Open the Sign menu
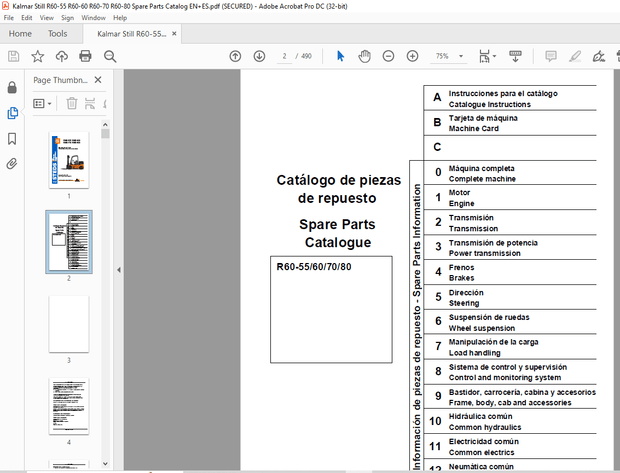Screen dimensions: 620x473 coord(67,18)
